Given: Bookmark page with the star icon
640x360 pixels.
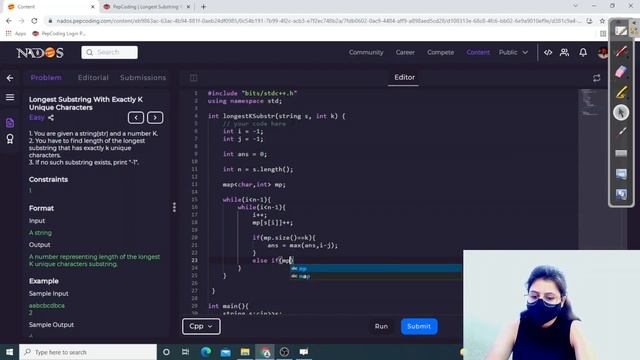Looking at the screenshot, I should (602, 20).
